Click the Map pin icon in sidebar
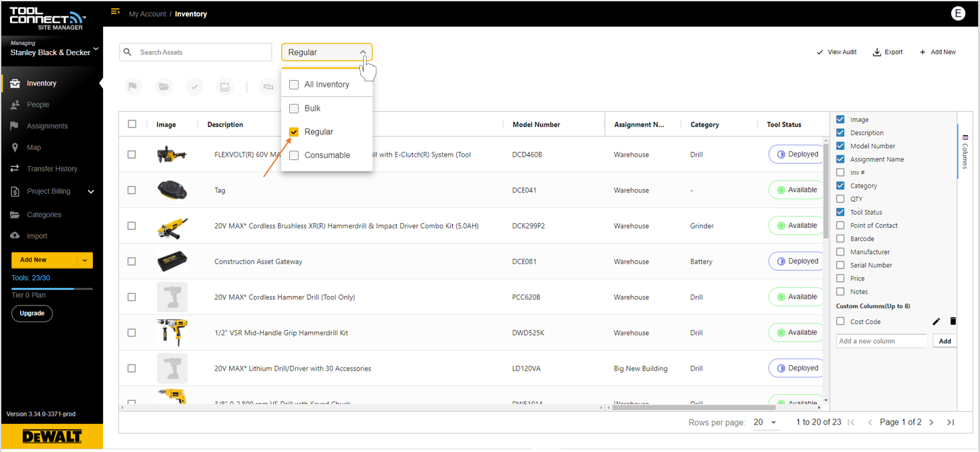 point(15,147)
